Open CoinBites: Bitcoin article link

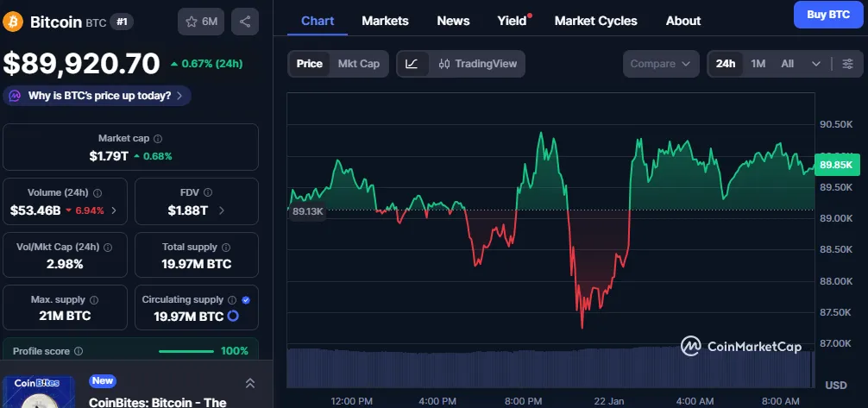[157, 403]
